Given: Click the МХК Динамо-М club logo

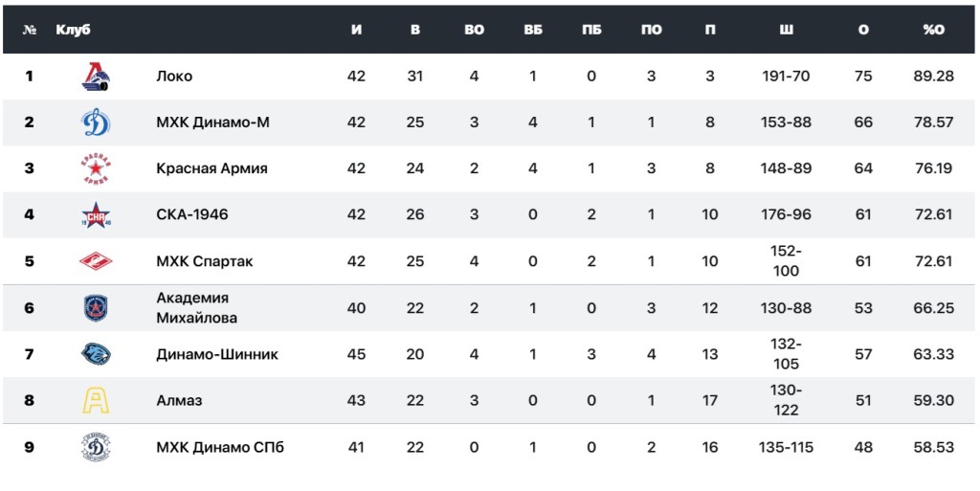Looking at the screenshot, I should [97, 122].
